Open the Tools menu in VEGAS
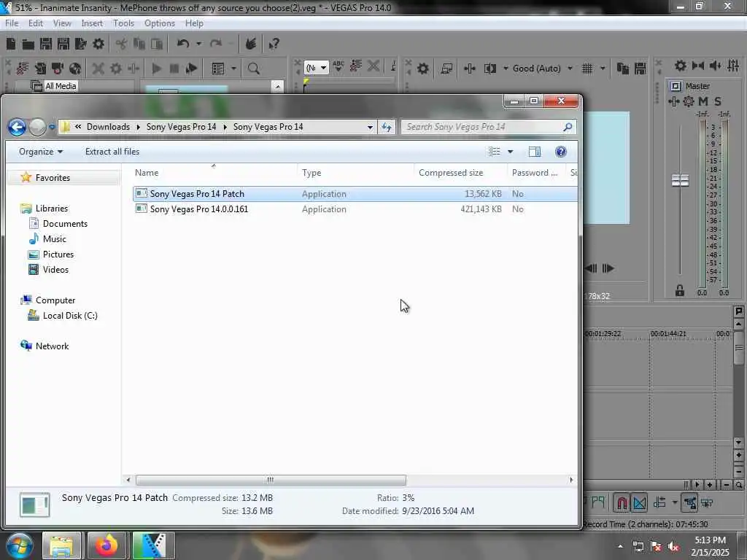747x560 pixels. pyautogui.click(x=123, y=23)
